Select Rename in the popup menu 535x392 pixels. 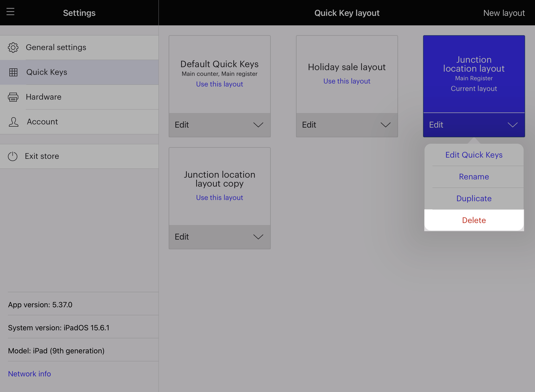tap(474, 177)
